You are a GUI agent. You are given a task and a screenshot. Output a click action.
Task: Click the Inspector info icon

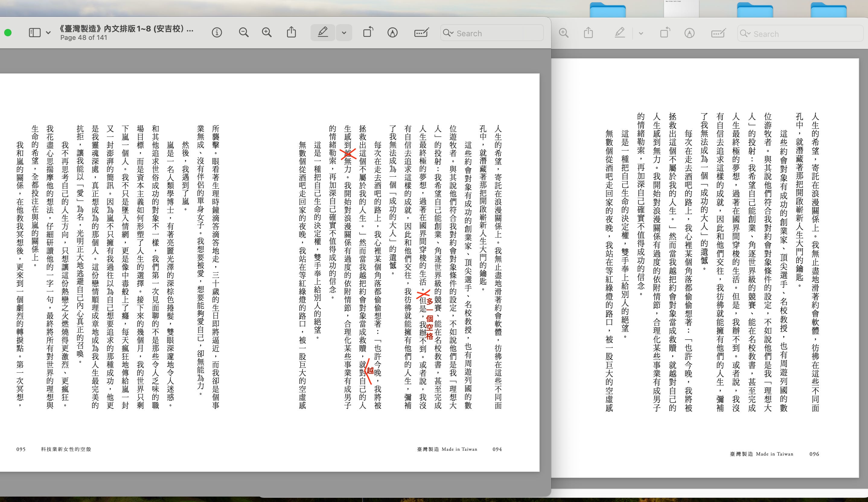click(217, 33)
